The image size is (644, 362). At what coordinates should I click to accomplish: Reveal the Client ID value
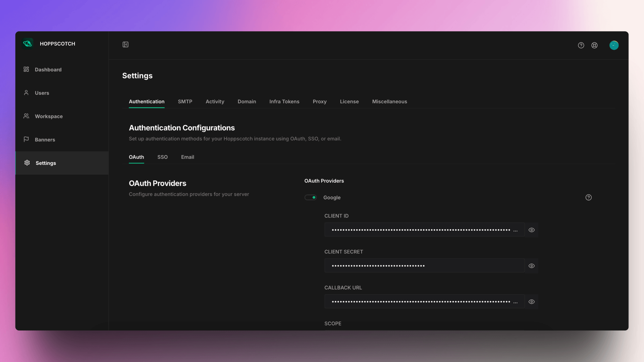(531, 230)
